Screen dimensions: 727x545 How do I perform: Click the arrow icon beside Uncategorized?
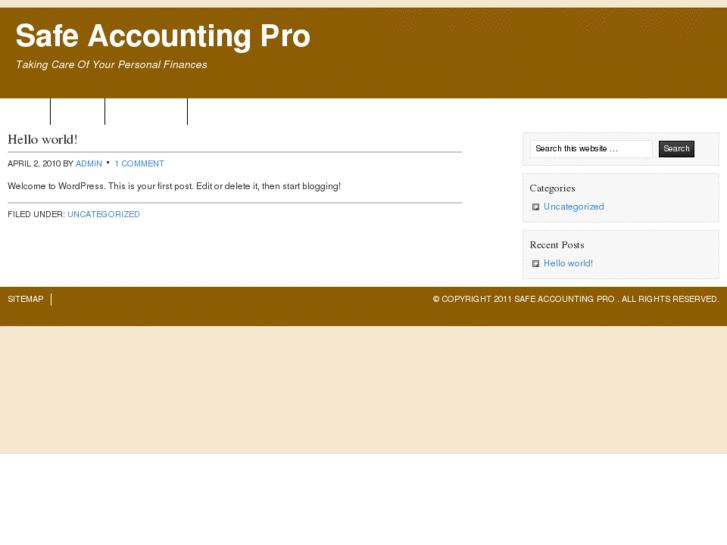pyautogui.click(x=536, y=207)
